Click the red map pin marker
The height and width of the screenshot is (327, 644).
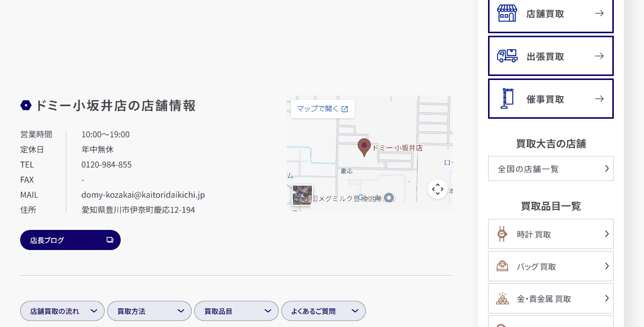coord(364,147)
